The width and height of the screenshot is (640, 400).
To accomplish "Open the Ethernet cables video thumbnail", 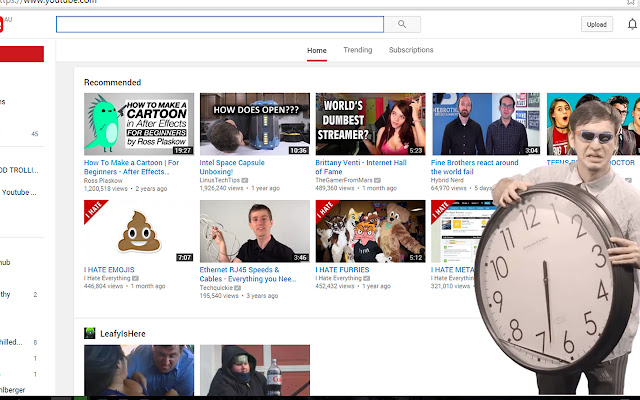I will [x=254, y=231].
